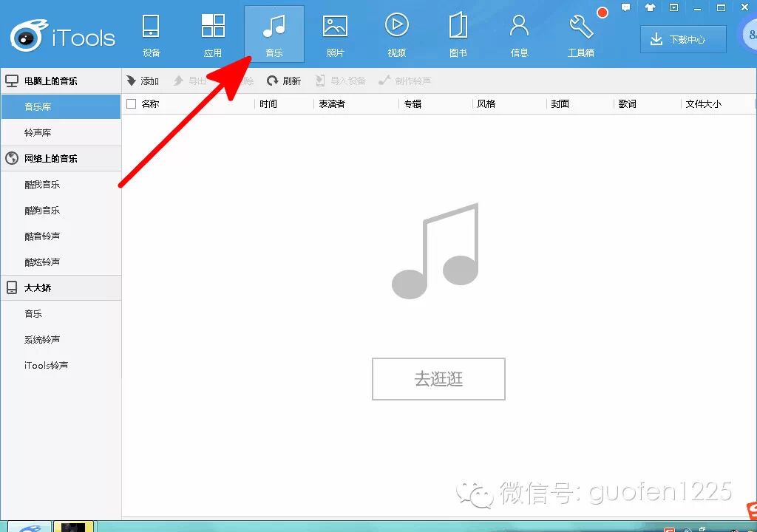Sort by the 表演者 column header
This screenshot has height=532, width=757.
click(x=332, y=103)
